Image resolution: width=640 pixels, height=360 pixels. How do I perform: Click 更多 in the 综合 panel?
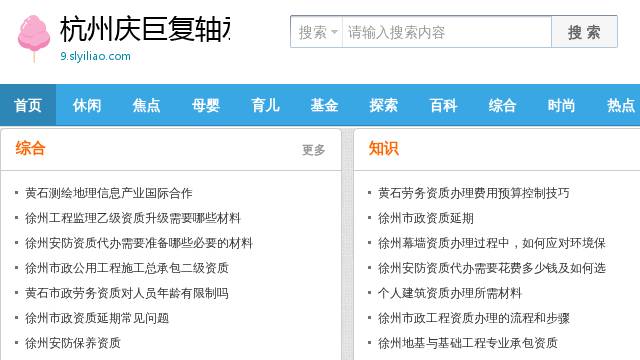[x=313, y=150]
